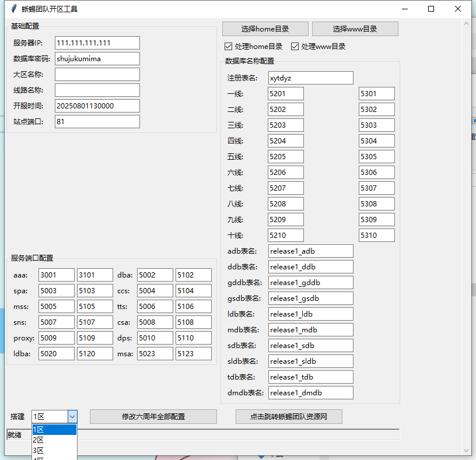Screen dimensions: 476x460
Task: Click the scrollbar down arrow at right edge
Action: tap(466, 450)
